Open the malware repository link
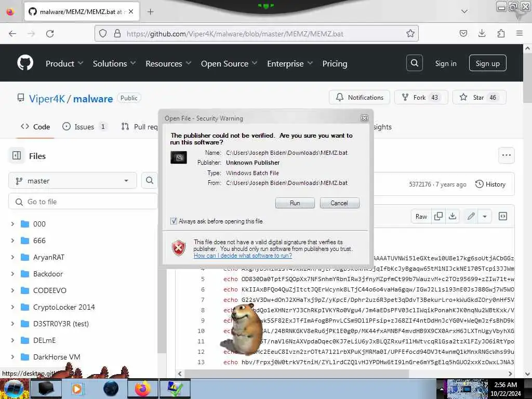 [x=93, y=98]
